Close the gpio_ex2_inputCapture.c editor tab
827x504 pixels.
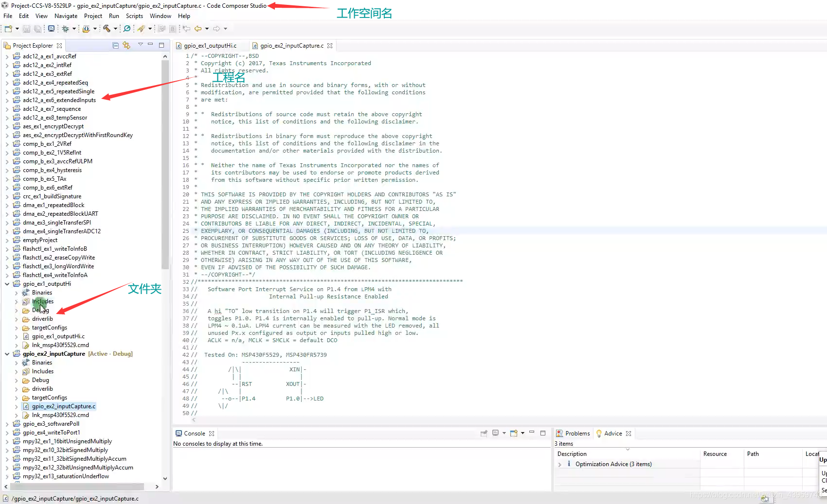[330, 46]
